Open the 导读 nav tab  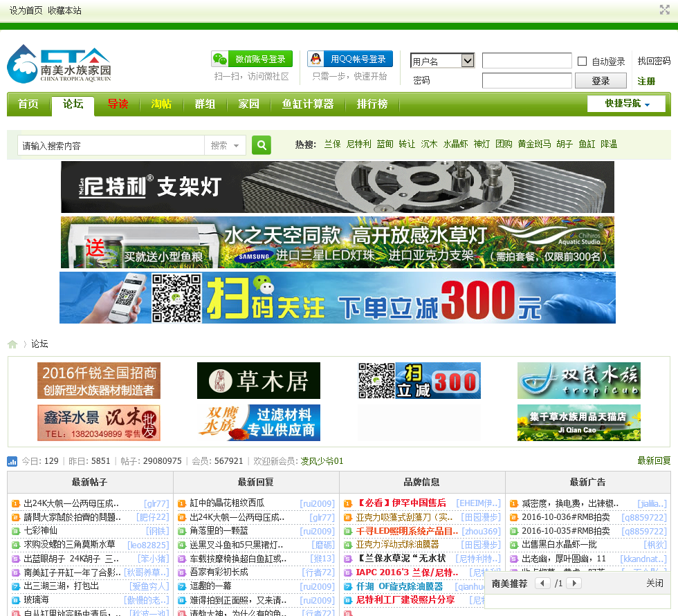pos(118,104)
